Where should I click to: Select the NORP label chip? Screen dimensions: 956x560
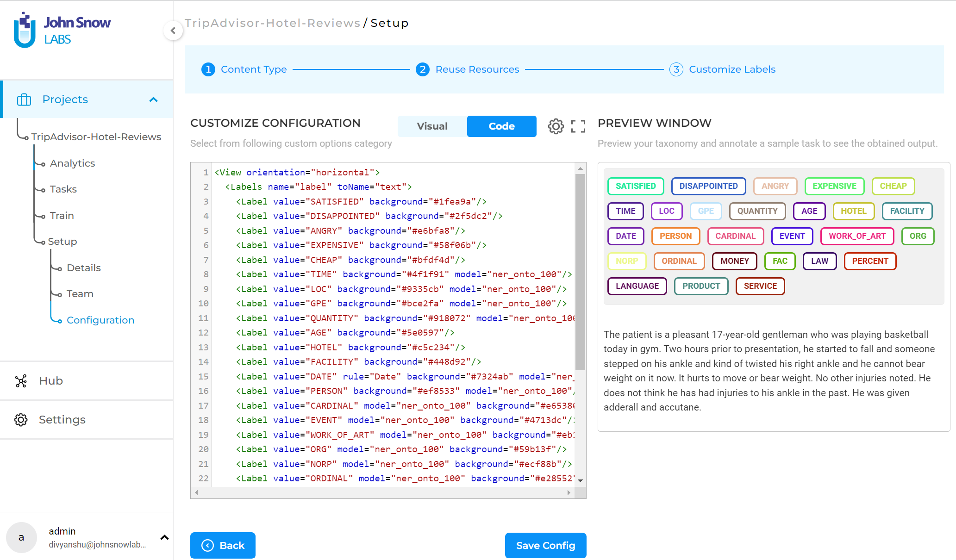pyautogui.click(x=627, y=261)
